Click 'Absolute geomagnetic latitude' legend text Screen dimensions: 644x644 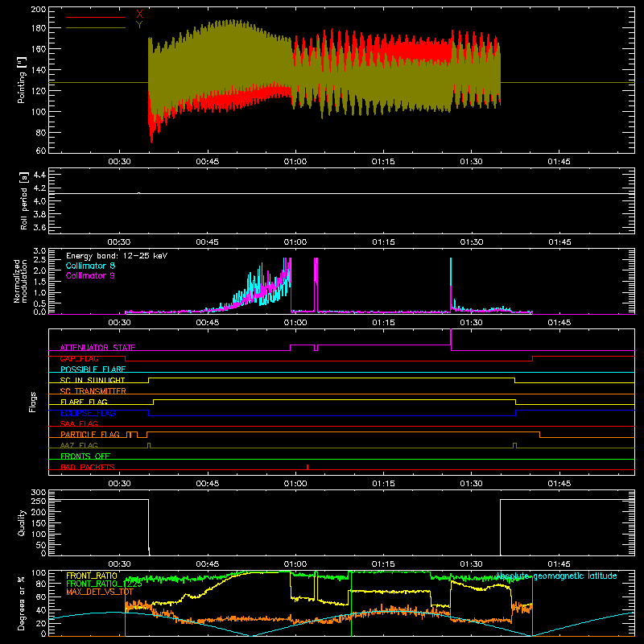(x=556, y=576)
